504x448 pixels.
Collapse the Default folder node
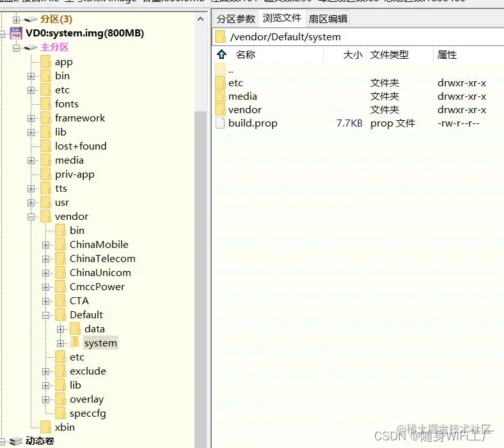[45, 315]
